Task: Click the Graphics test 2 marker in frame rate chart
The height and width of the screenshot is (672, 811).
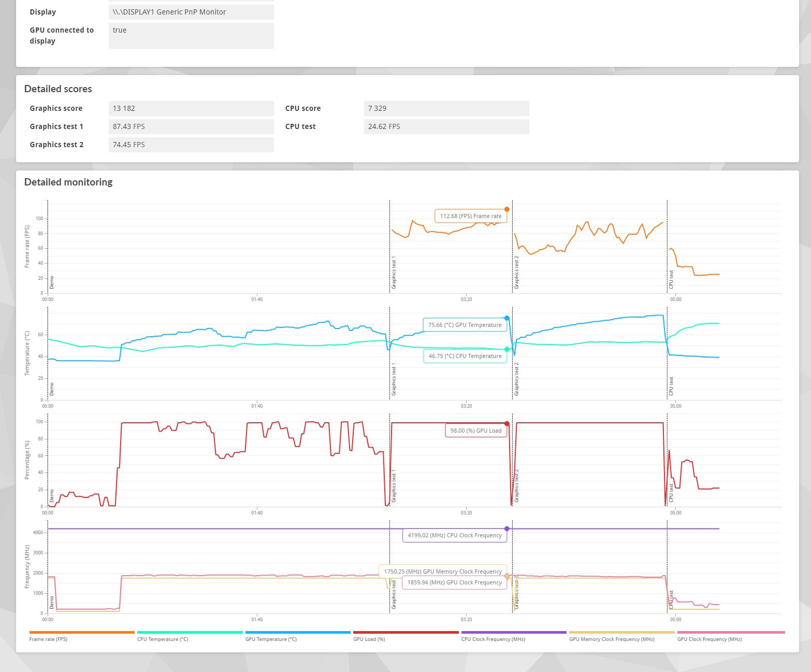Action: (x=516, y=273)
